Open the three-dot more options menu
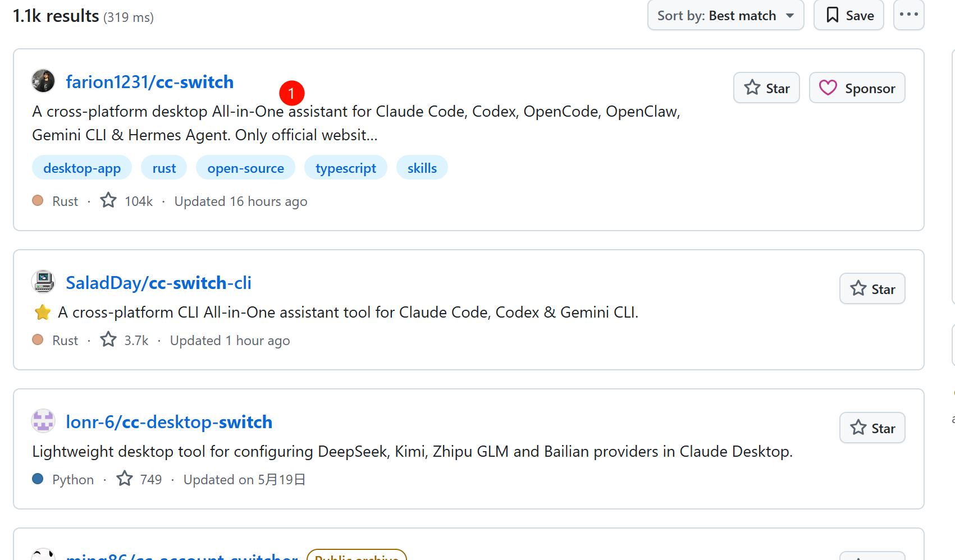The width and height of the screenshot is (955, 560). coord(908,15)
